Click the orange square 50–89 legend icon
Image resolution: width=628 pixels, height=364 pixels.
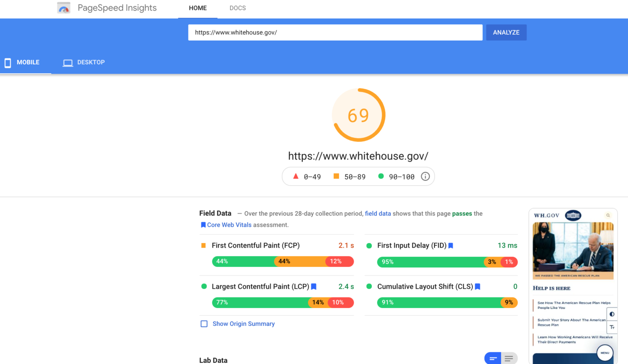(336, 176)
